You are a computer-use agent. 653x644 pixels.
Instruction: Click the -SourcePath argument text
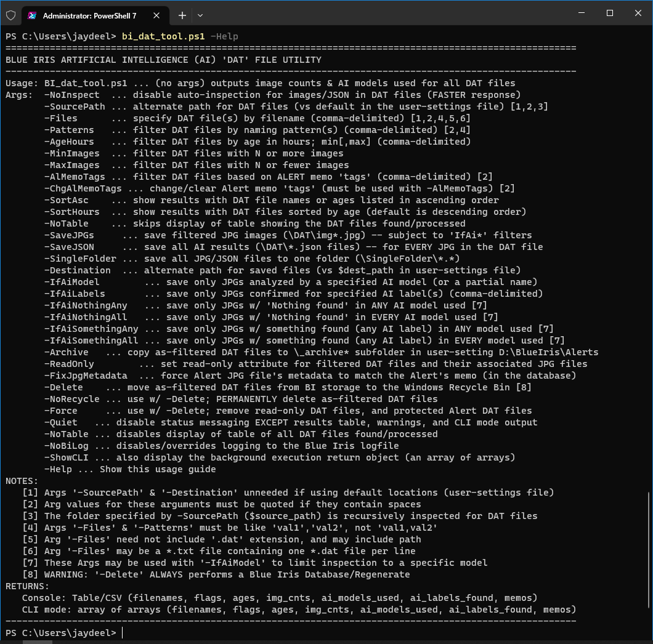tap(75, 106)
